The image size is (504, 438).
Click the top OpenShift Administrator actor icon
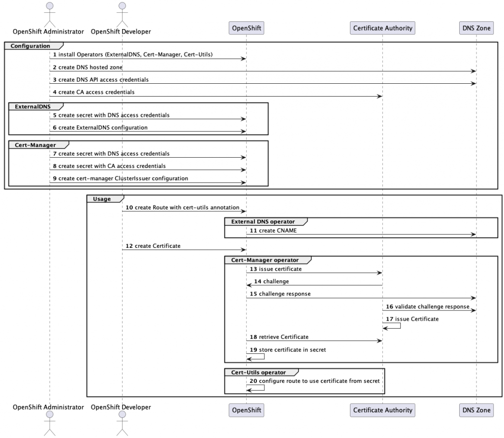point(50,15)
